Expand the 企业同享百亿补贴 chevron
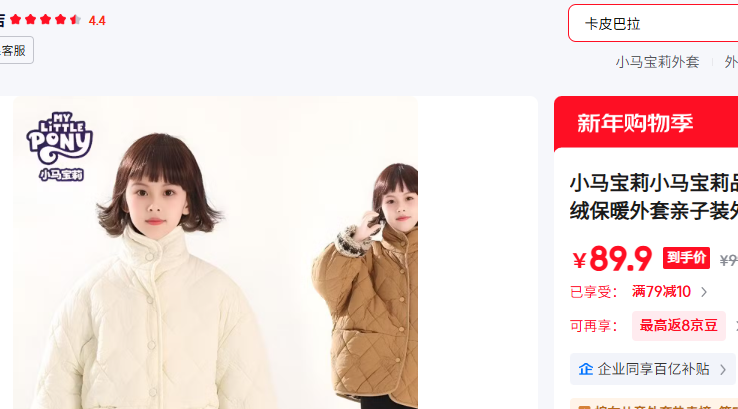This screenshot has height=409, width=738. click(x=723, y=369)
